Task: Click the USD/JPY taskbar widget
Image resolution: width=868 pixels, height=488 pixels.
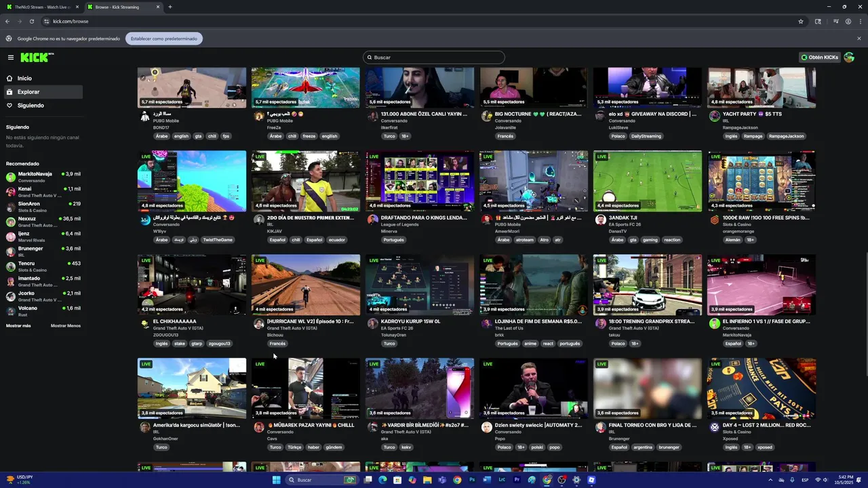Action: [x=19, y=480]
